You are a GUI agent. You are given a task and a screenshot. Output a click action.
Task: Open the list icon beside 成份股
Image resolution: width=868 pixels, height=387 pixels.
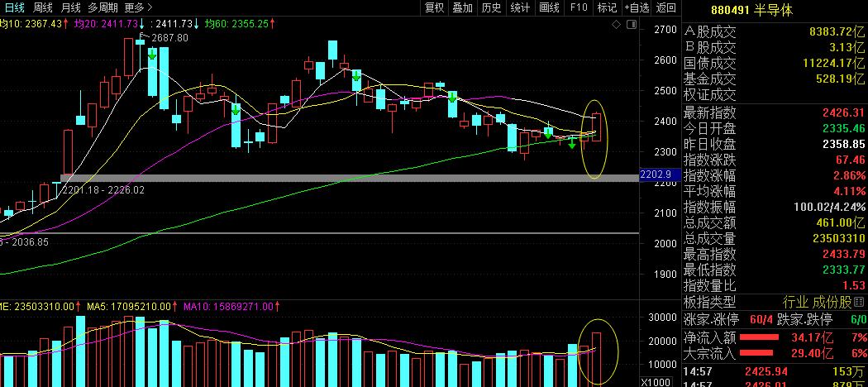[x=859, y=302]
